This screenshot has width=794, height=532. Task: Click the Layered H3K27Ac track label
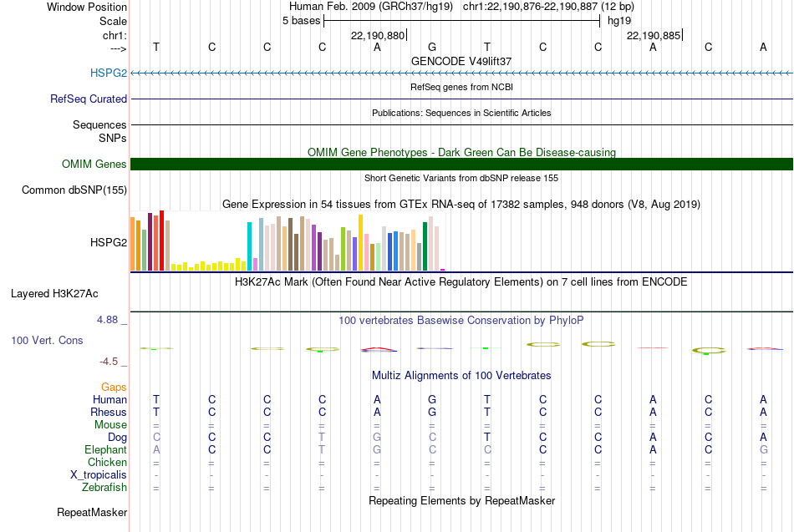pyautogui.click(x=54, y=294)
